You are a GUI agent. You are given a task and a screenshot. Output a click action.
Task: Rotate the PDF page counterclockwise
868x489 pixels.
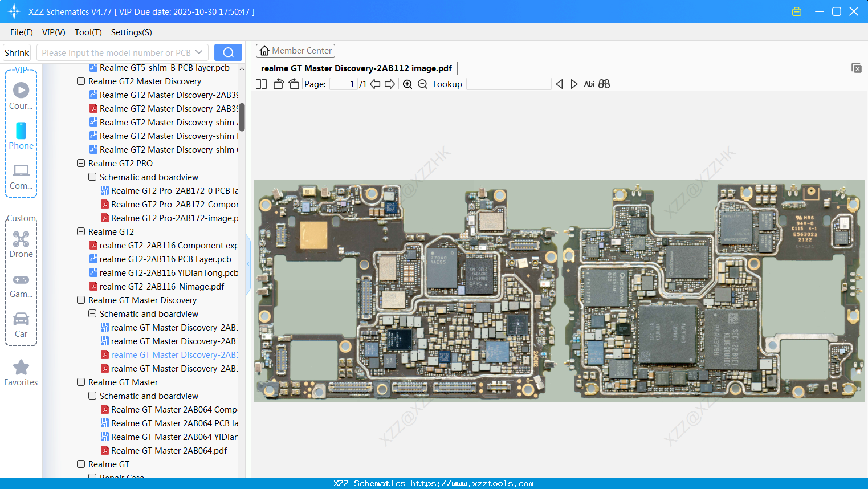coord(278,84)
